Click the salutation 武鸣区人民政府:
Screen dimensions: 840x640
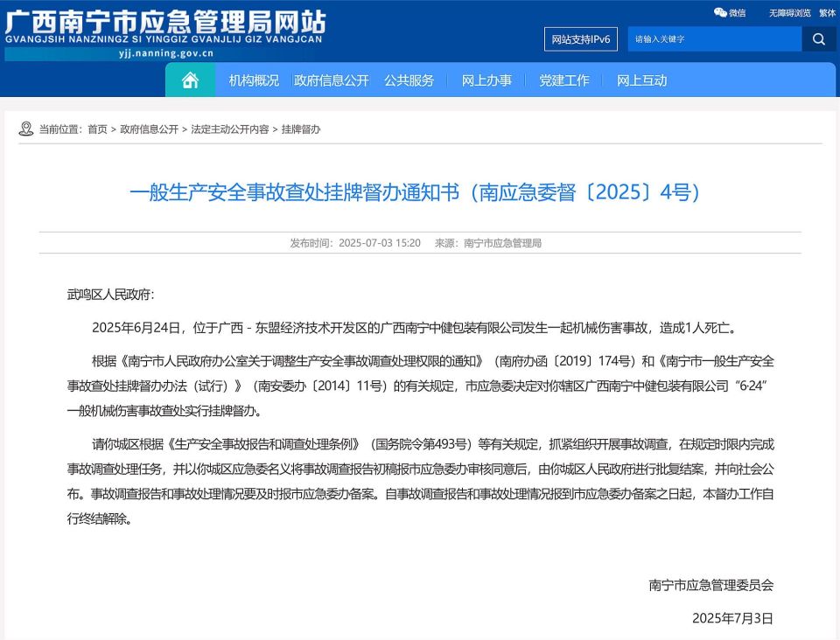coord(110,295)
